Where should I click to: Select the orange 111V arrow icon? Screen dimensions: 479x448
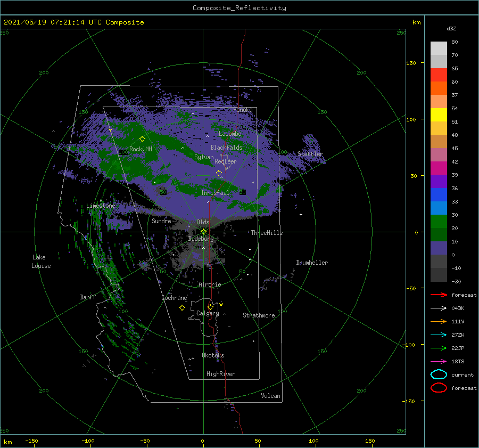tap(439, 321)
